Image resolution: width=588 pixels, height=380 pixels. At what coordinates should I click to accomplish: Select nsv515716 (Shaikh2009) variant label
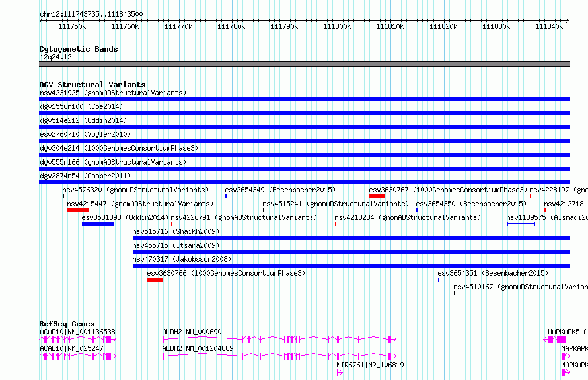coord(176,231)
